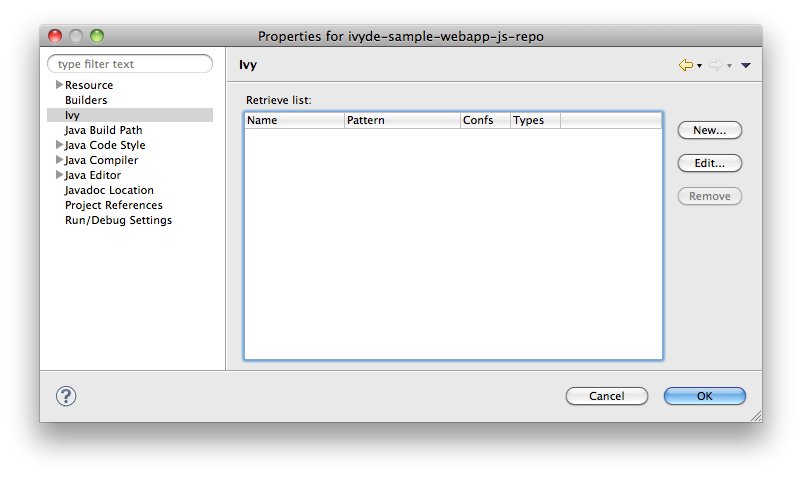Click the New... button

click(x=709, y=130)
